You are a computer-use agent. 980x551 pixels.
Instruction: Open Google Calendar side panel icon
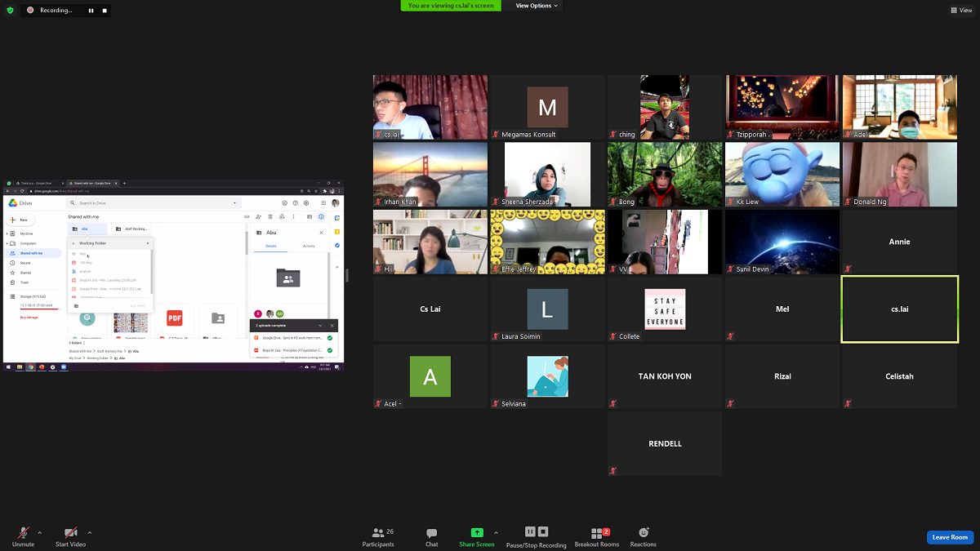coord(336,218)
